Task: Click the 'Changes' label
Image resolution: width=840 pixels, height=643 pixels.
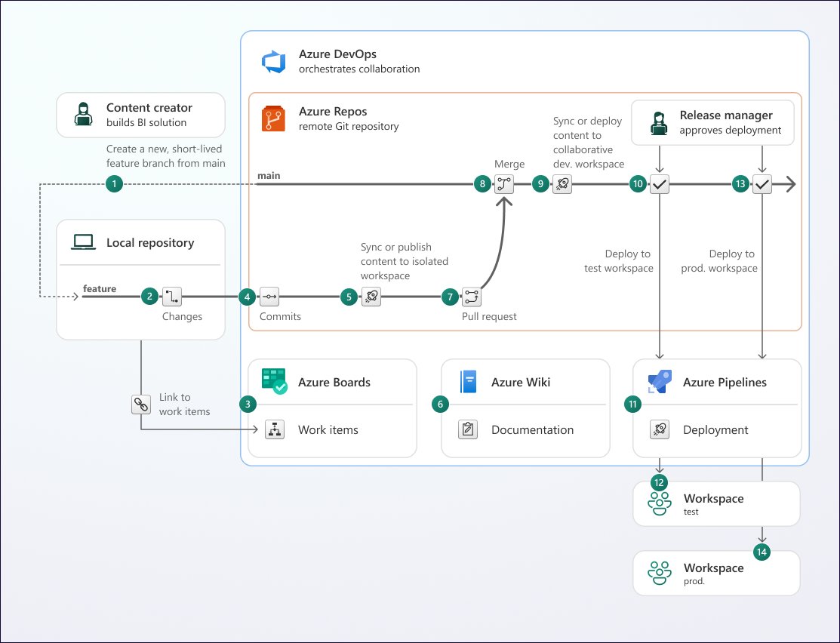Action: coord(182,317)
